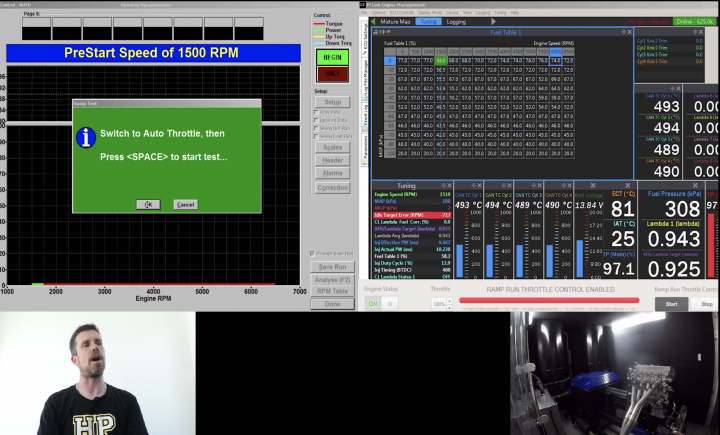Close the CAN TC Cyl 3 gauge
Image resolution: width=720 pixels, height=435 pixels.
(x=539, y=186)
